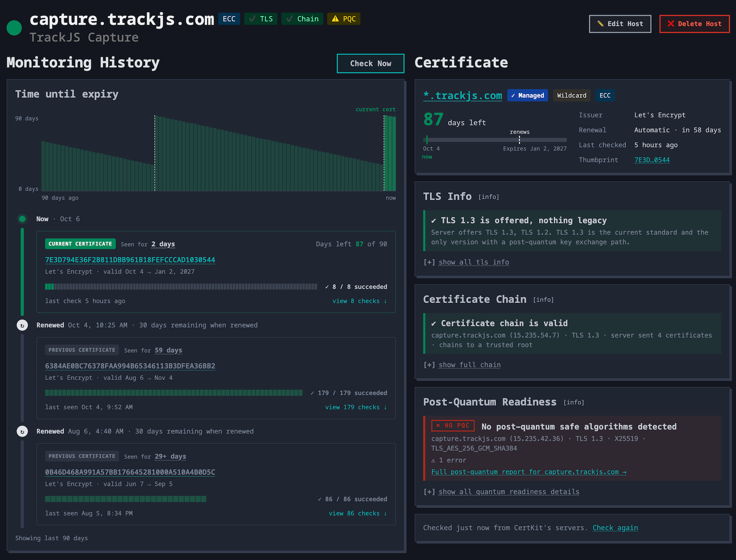This screenshot has width=736, height=560.
Task: Click the 'Let's Encrypt' issuer value
Action: point(660,115)
